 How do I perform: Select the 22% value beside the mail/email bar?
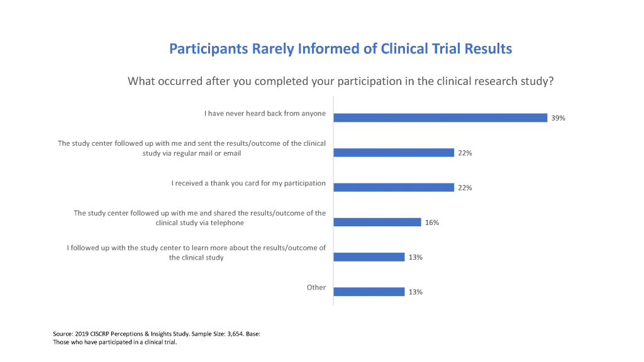465,153
